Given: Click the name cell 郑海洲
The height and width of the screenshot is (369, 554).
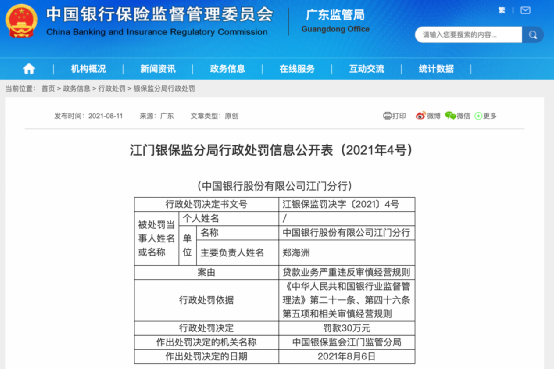Looking at the screenshot, I should [347, 253].
